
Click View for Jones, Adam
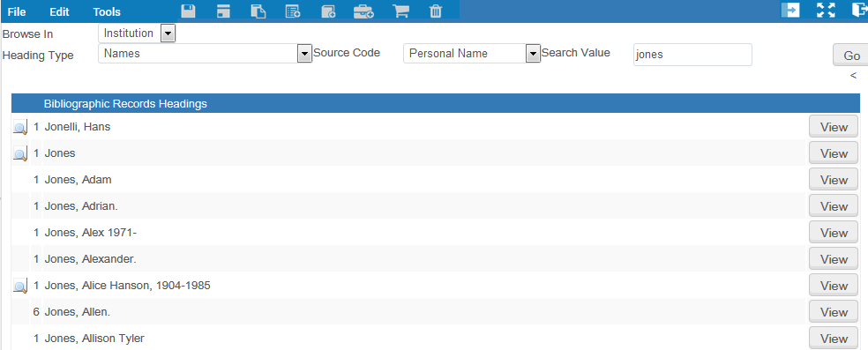point(834,180)
